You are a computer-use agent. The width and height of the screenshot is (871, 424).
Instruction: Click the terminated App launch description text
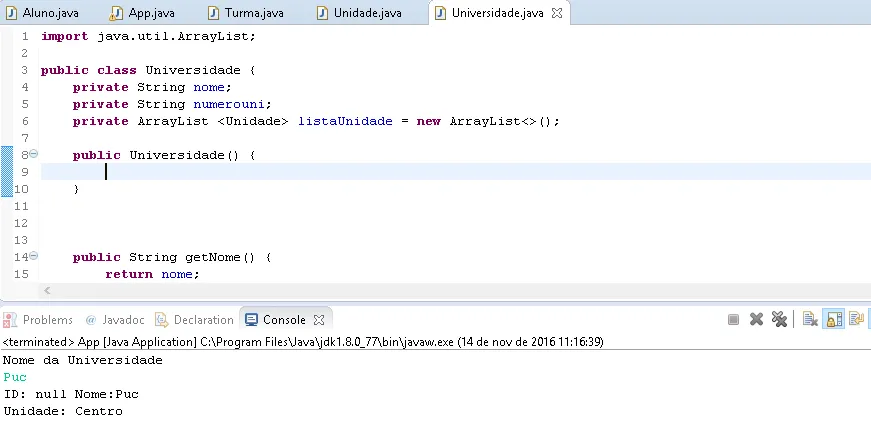point(303,341)
